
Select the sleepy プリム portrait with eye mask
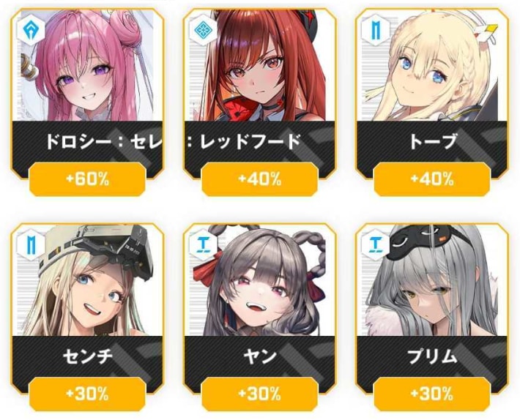tap(431, 280)
